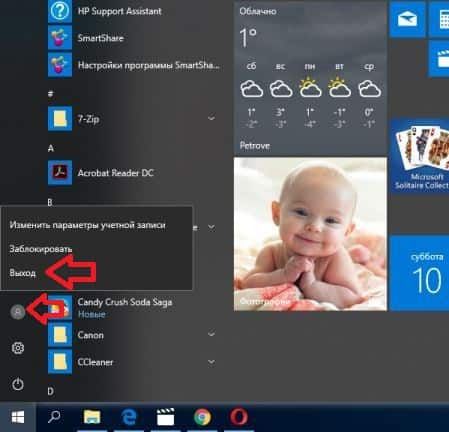
Task: Expand the 7-Zip folder chevron
Action: (x=211, y=118)
